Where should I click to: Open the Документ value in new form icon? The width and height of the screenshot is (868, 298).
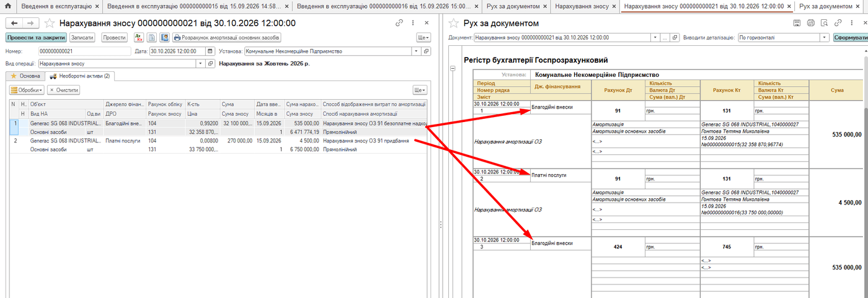(675, 37)
